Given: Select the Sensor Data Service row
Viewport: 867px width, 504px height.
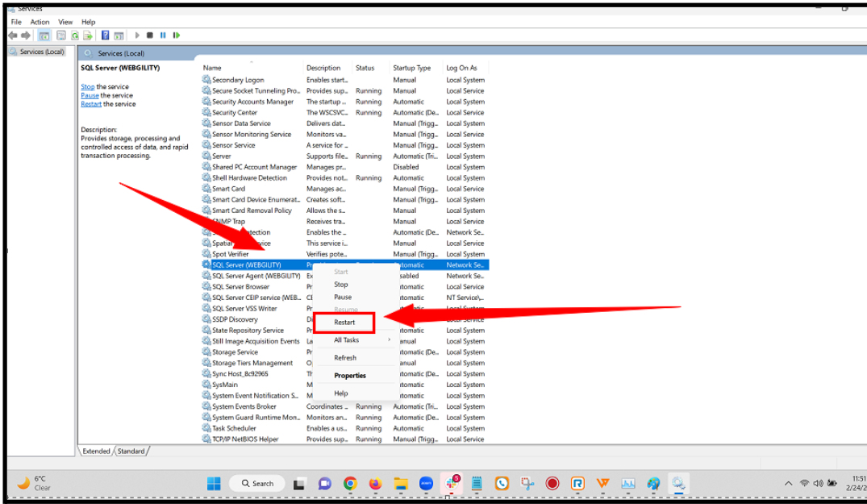Looking at the screenshot, I should tap(345, 124).
